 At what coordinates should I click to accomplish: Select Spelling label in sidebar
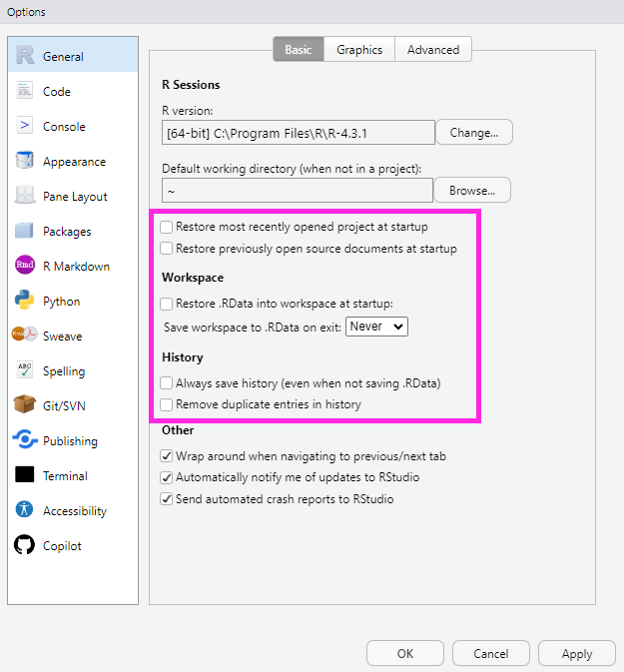pos(64,371)
